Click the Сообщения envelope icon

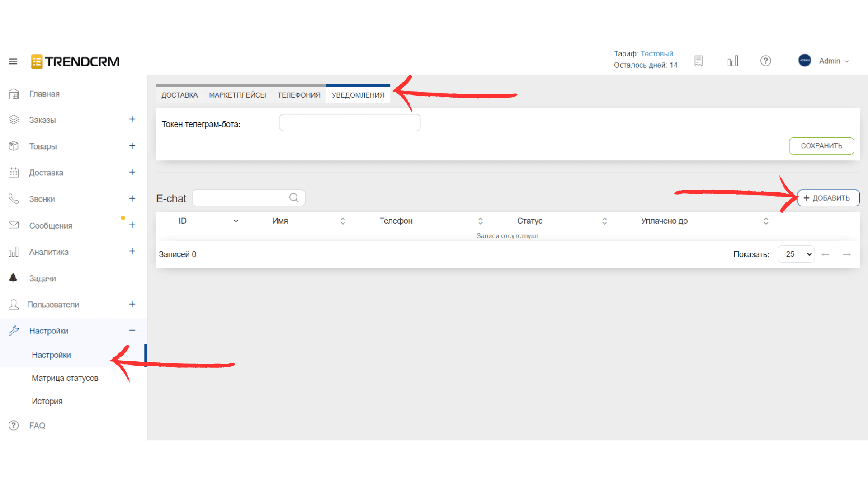pyautogui.click(x=14, y=225)
